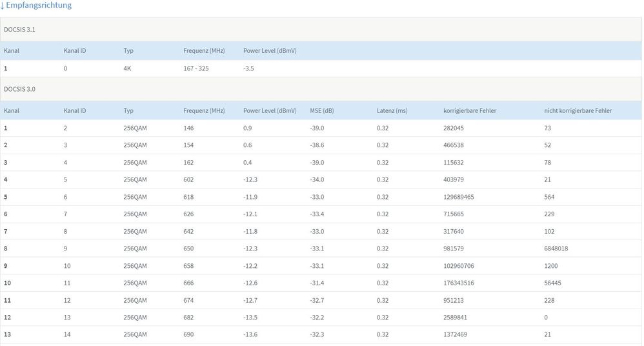Click power level -11.8
Image resolution: width=644 pixels, height=346 pixels.
point(250,231)
